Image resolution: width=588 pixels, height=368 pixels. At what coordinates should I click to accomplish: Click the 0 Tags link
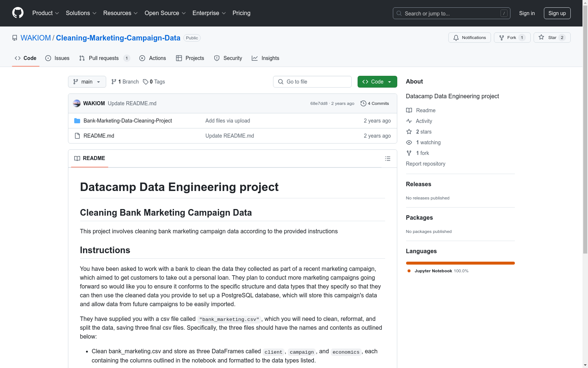154,82
